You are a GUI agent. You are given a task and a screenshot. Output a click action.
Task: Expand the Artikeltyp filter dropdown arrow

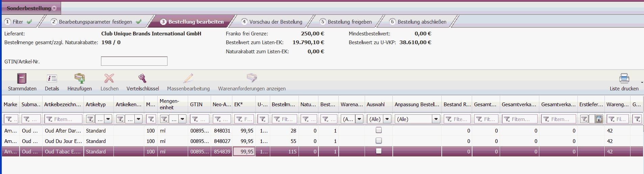click(x=108, y=119)
